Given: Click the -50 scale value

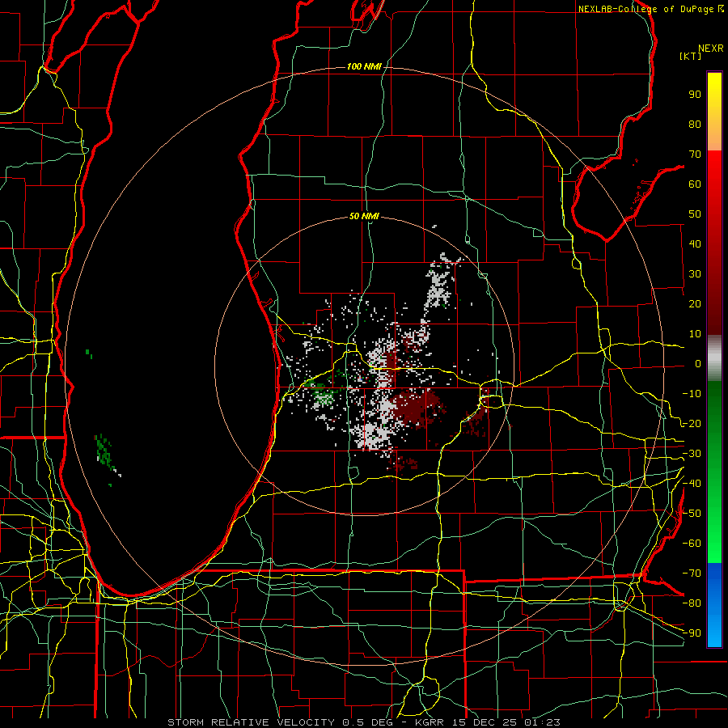Looking at the screenshot, I should (692, 514).
